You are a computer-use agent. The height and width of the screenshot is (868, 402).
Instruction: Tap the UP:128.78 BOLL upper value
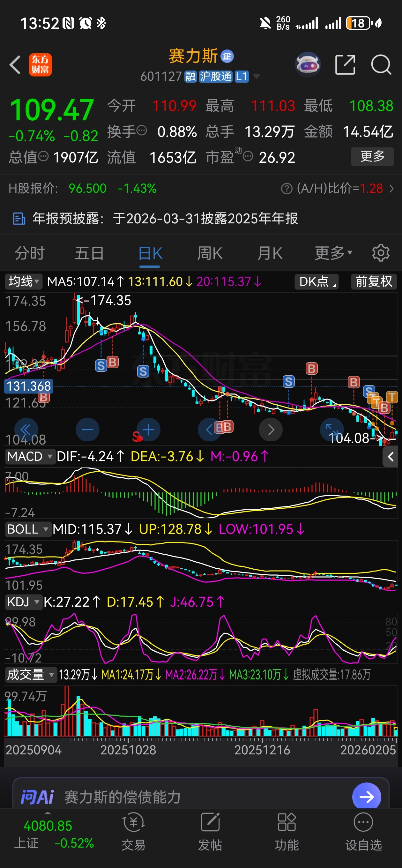coord(175,529)
